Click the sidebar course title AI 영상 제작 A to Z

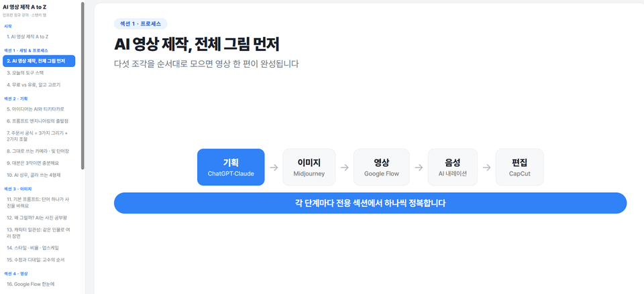click(24, 7)
